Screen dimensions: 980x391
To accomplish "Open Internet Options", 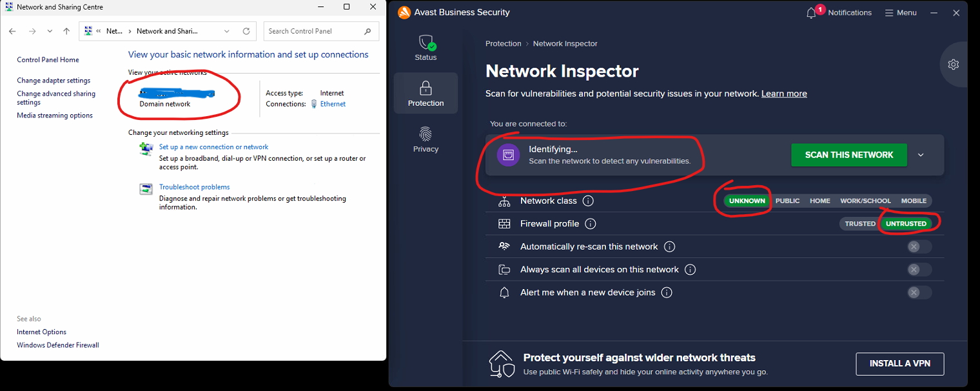I will (x=41, y=332).
